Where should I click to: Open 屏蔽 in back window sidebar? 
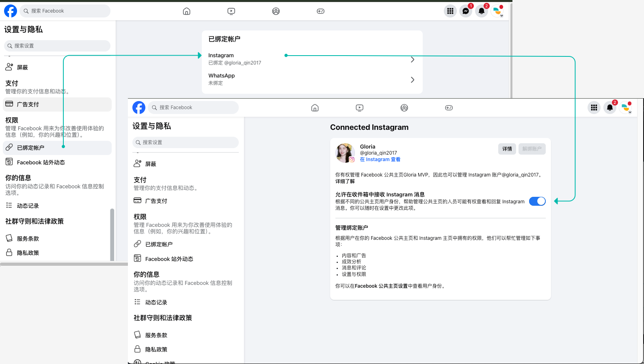pyautogui.click(x=57, y=67)
